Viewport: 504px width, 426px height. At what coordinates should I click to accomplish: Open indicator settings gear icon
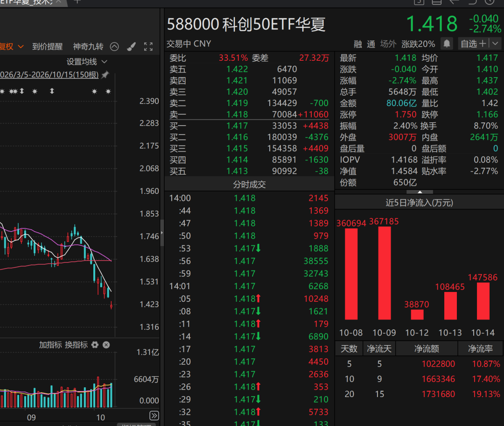95,345
